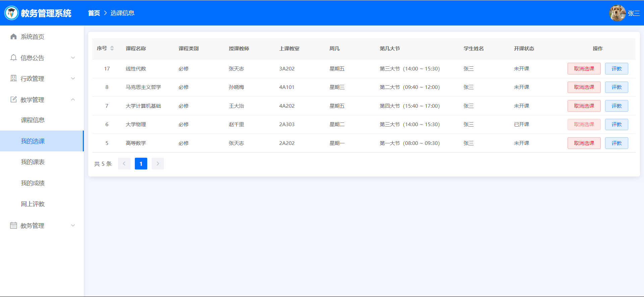Click disabled 取消选课 for 大学物理
Image resolution: width=644 pixels, height=297 pixels.
[x=584, y=125]
